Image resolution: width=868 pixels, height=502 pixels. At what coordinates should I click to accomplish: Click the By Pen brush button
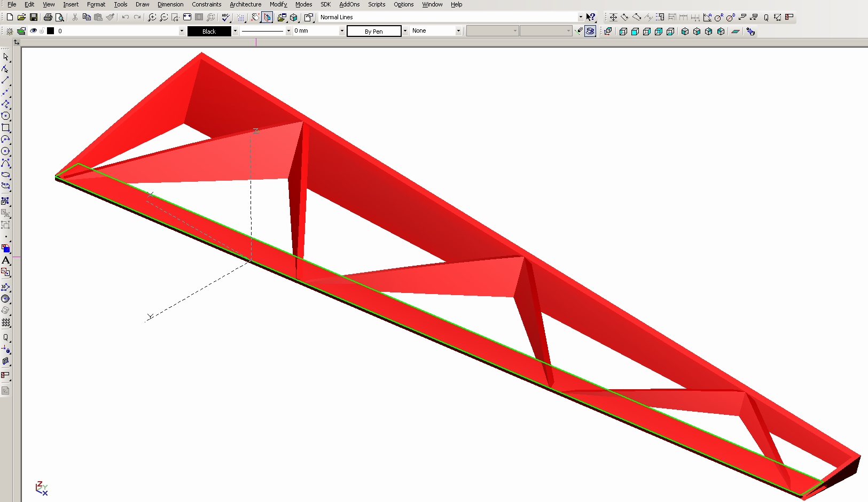374,31
